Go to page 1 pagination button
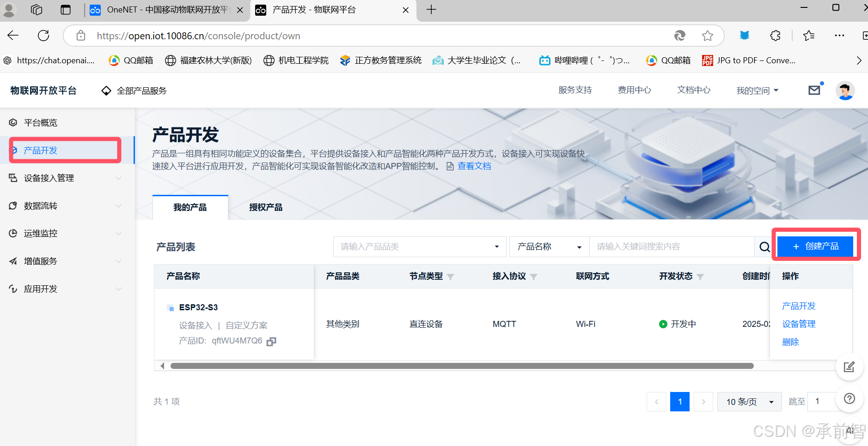Screen dimensions: 868x446 coord(680,402)
